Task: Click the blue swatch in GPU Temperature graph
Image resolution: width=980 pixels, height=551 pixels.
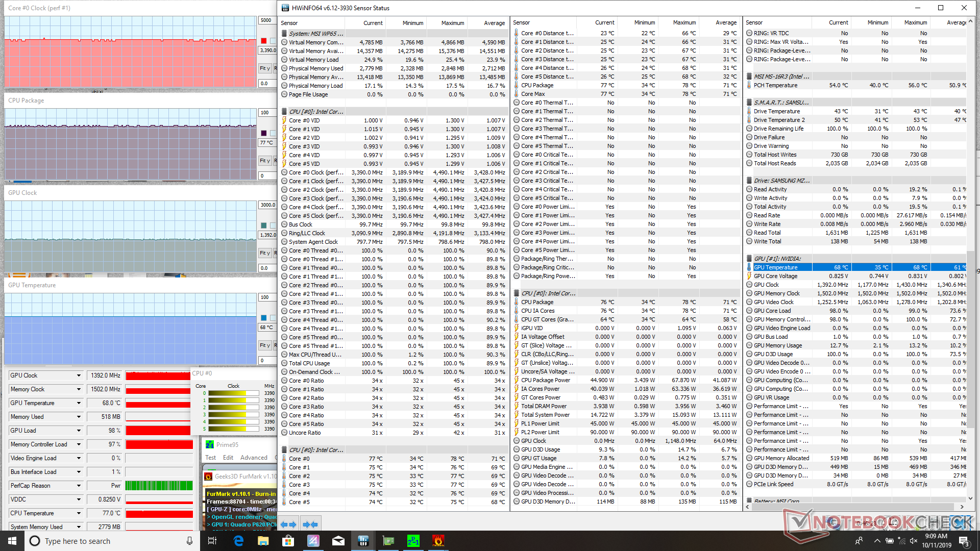Action: 264,318
